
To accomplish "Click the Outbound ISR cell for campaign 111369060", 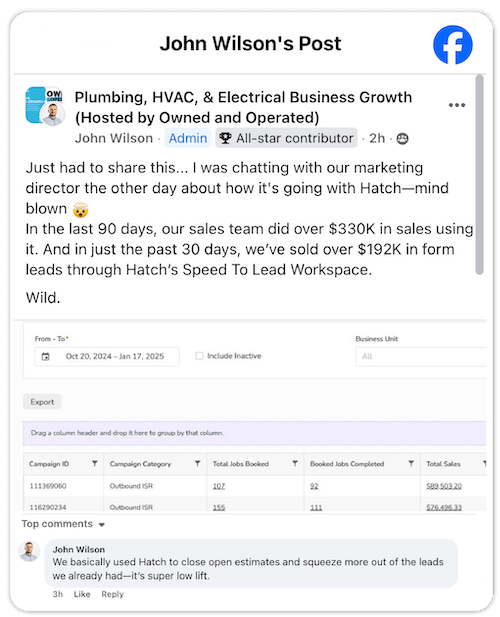I will coord(155,486).
